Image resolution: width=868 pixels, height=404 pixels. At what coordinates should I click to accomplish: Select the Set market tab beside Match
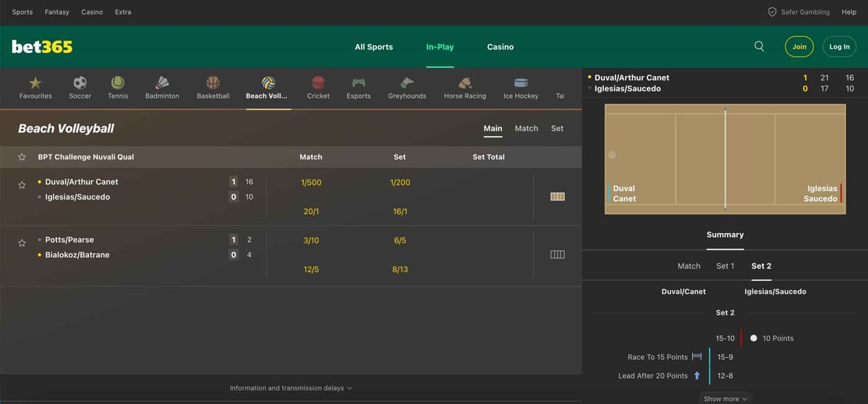click(x=557, y=128)
